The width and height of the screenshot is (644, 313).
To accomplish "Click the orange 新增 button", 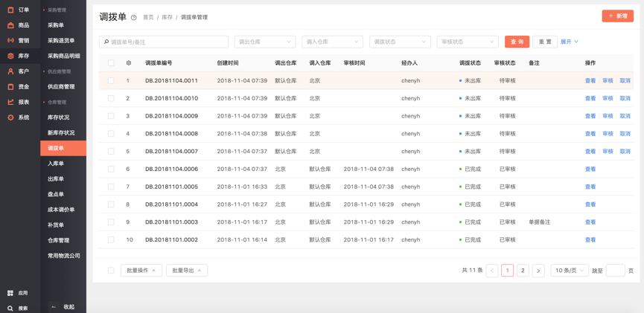I will pyautogui.click(x=617, y=16).
